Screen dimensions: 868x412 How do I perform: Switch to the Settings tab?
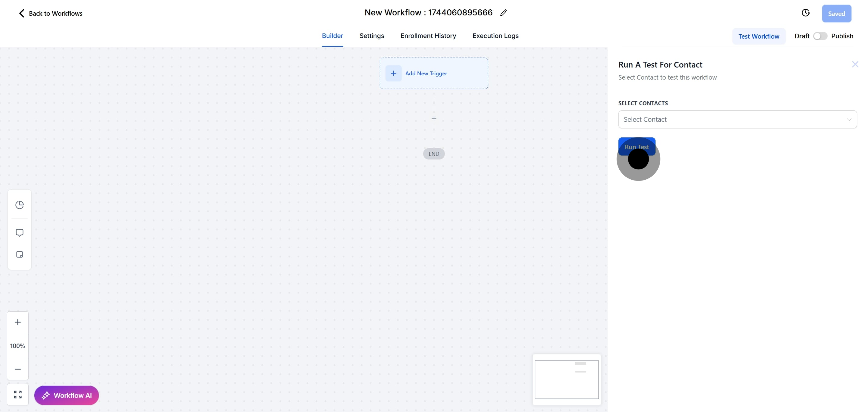coord(371,36)
